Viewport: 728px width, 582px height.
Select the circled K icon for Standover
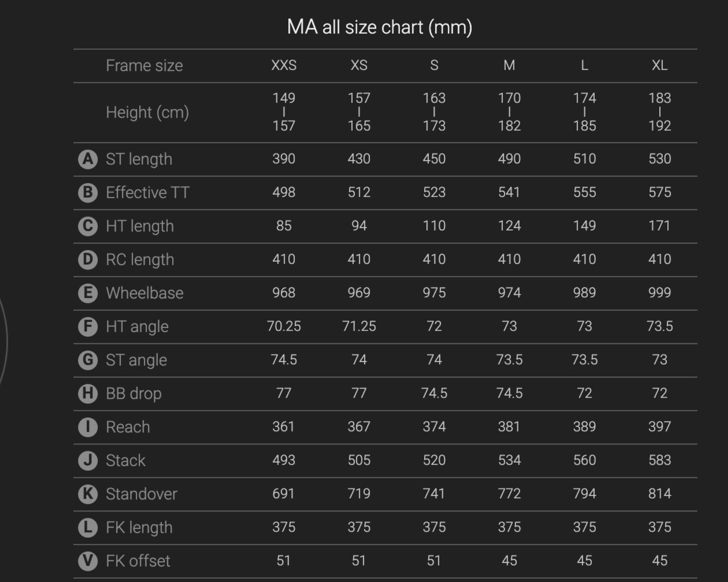[x=88, y=494]
